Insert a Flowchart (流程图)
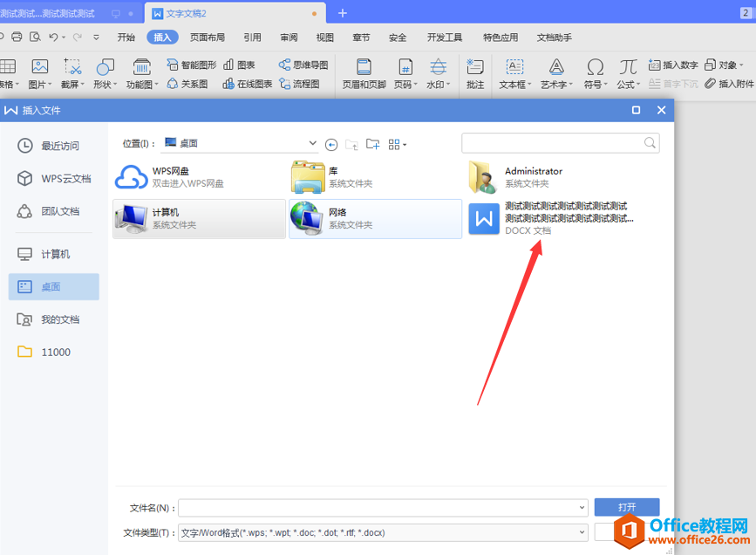Screen dimensions: 756x555 tap(299, 84)
